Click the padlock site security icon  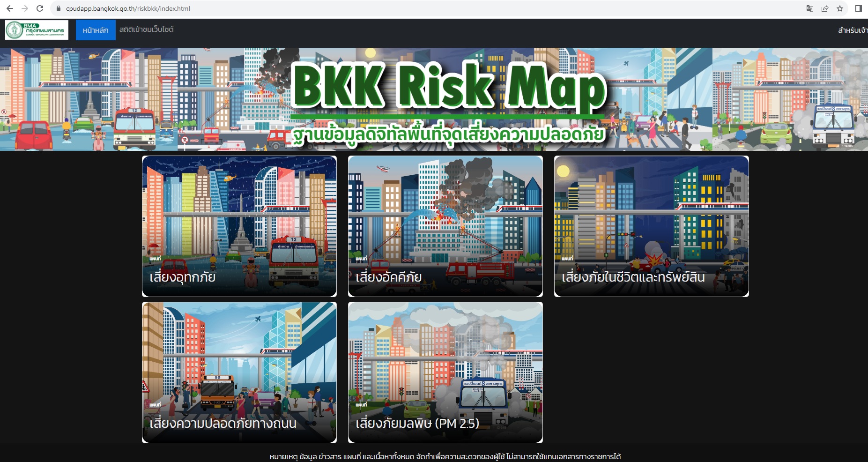(x=59, y=8)
